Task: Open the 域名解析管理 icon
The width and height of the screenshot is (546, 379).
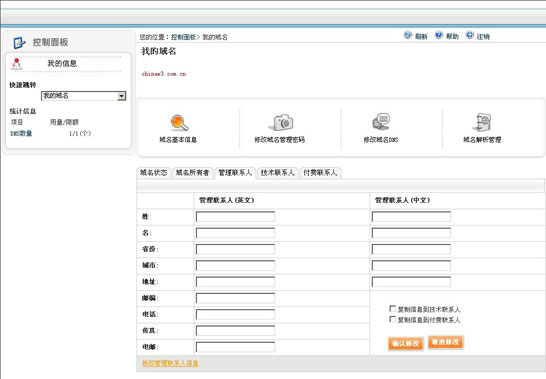Action: click(483, 122)
